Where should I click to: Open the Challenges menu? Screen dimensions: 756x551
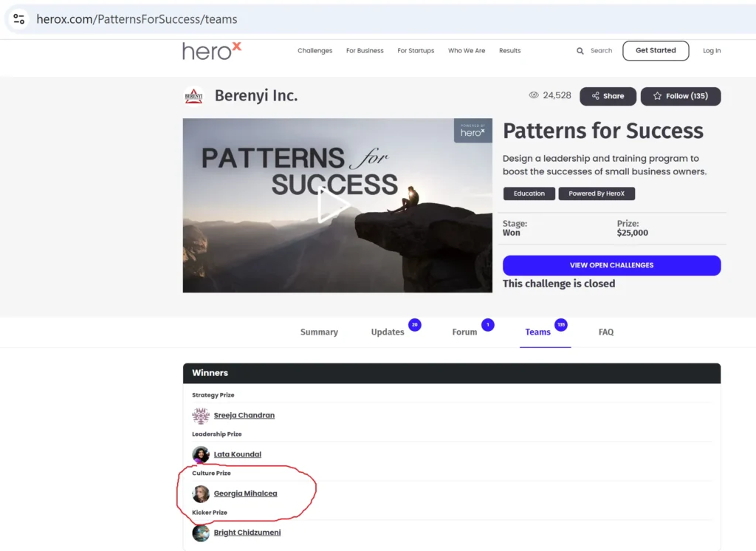315,51
